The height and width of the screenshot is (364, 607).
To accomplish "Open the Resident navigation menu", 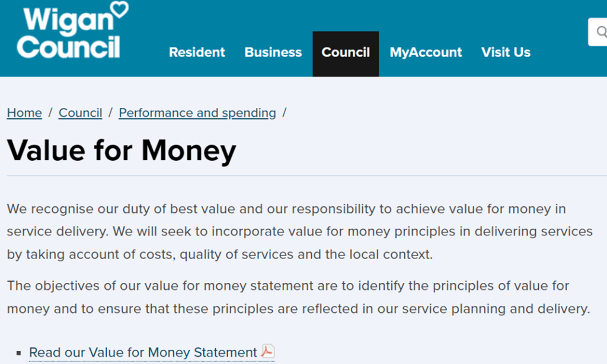I will (197, 52).
